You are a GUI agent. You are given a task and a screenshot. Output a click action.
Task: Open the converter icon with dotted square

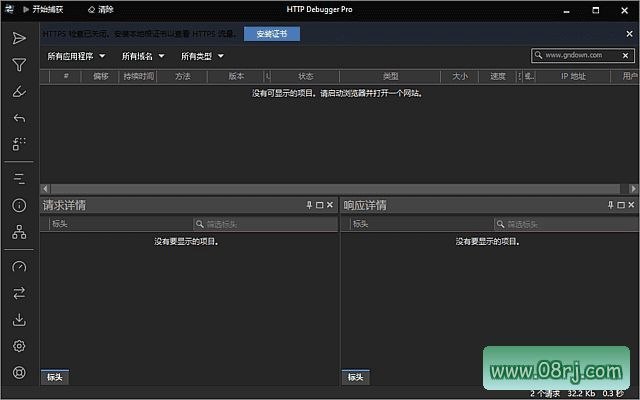coord(19,144)
